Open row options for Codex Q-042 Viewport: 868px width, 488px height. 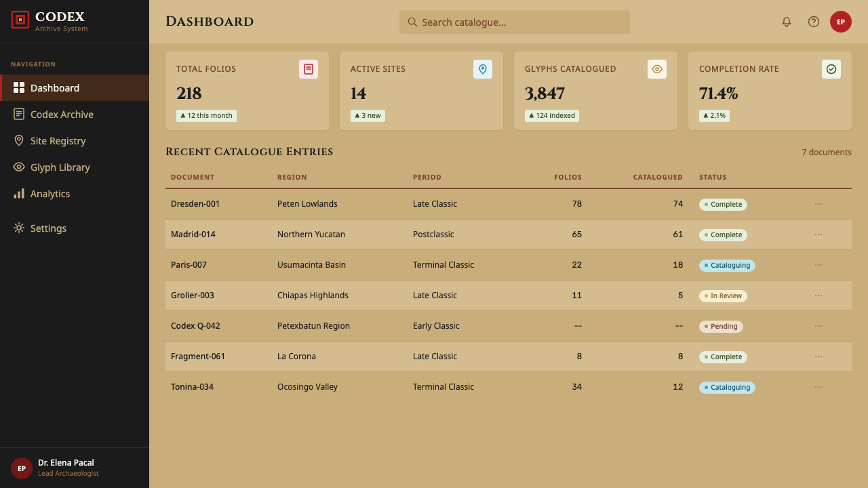[x=818, y=326]
